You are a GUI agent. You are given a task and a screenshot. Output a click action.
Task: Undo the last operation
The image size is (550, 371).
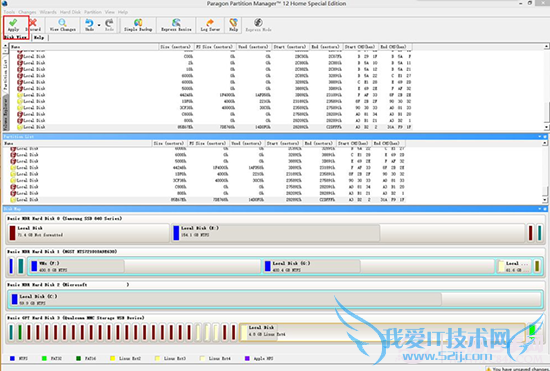pyautogui.click(x=89, y=25)
